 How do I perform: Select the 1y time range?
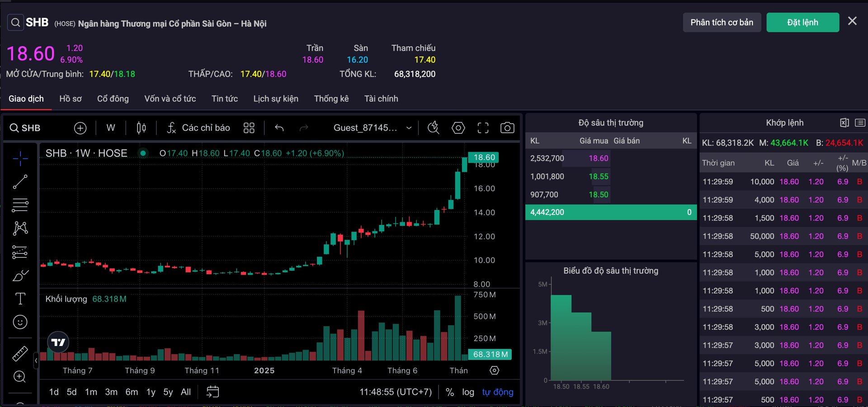tap(151, 392)
